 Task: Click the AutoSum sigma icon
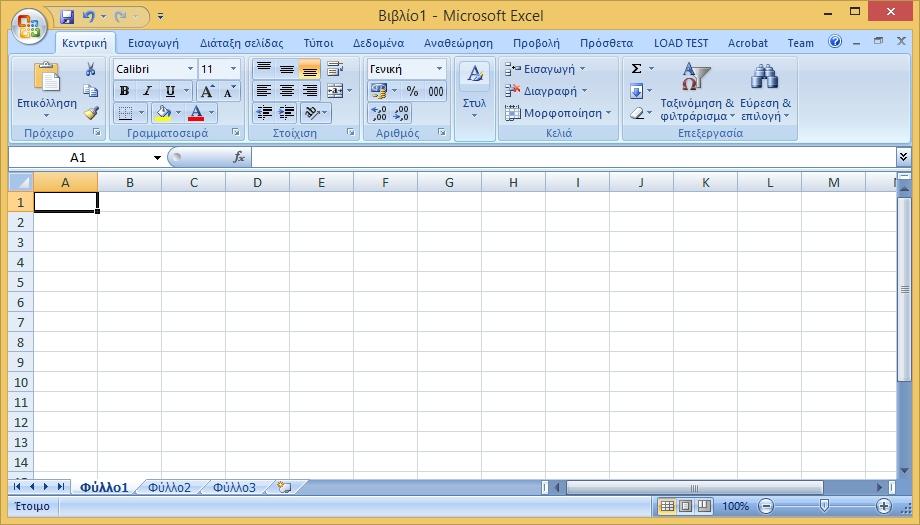636,69
